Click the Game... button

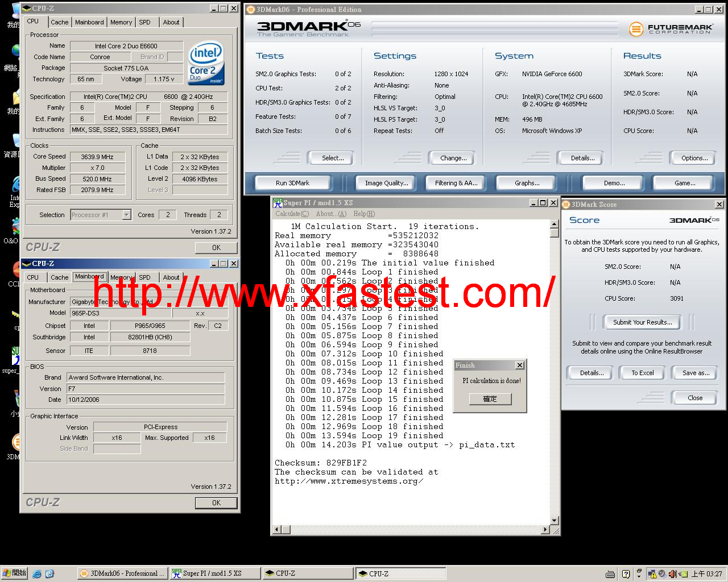684,183
